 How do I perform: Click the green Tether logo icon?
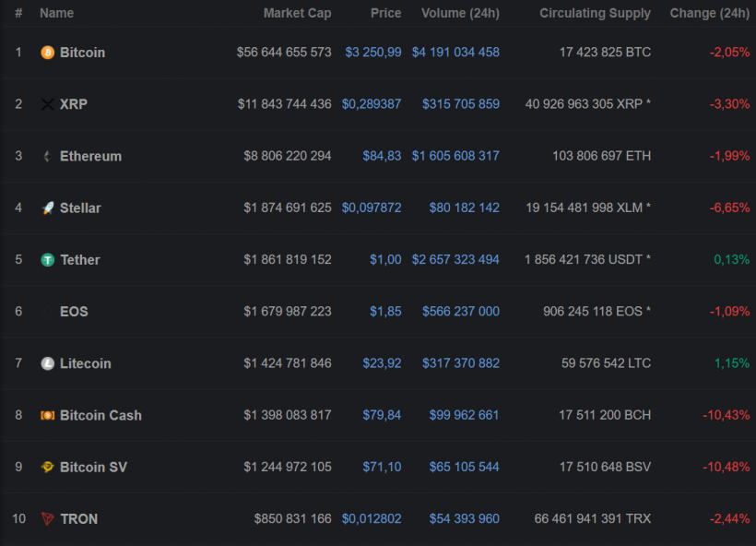pyautogui.click(x=48, y=260)
